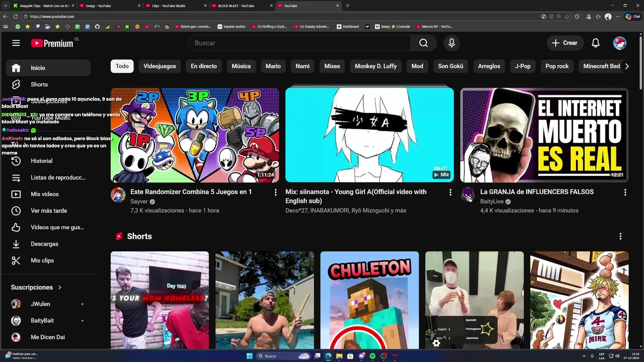Open options for Randomizer video
The width and height of the screenshot is (644, 362).
pyautogui.click(x=275, y=193)
